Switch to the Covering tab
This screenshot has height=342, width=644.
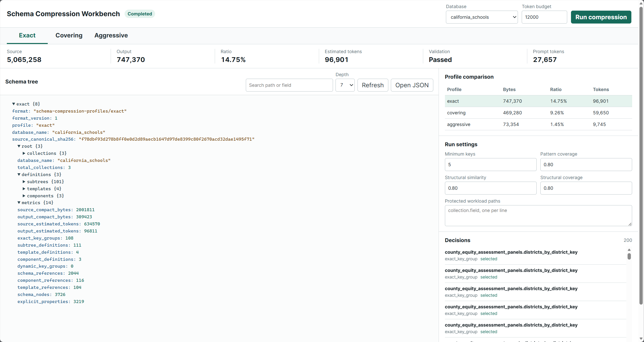point(69,35)
